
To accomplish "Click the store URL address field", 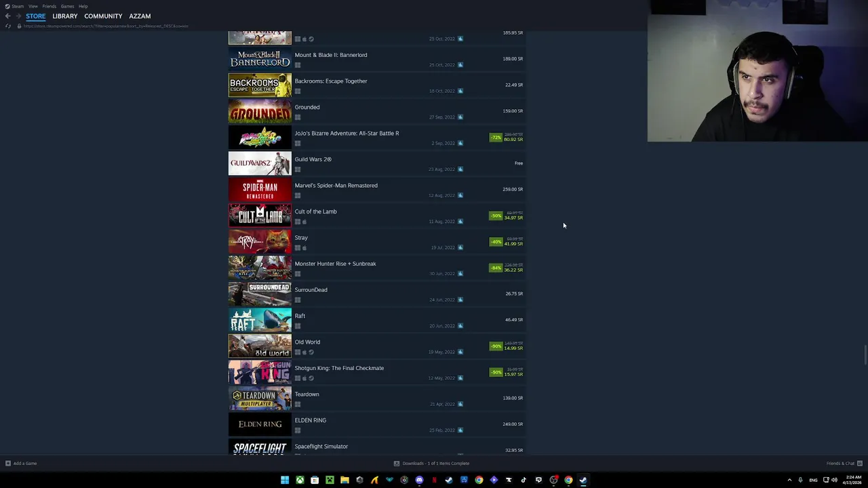I will [106, 26].
